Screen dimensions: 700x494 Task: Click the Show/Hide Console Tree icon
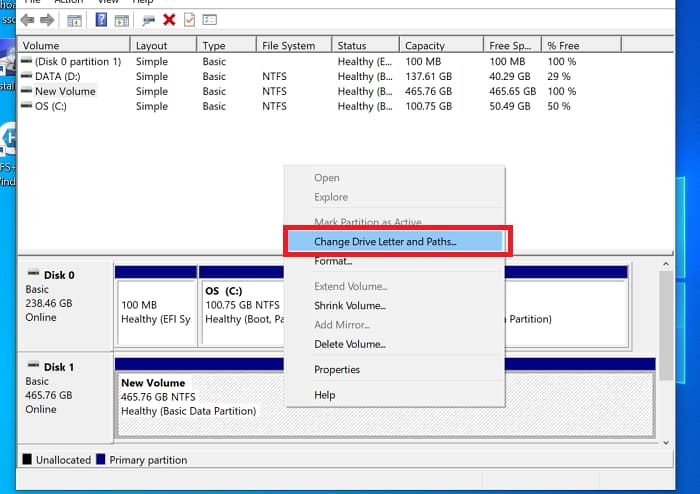[x=75, y=20]
